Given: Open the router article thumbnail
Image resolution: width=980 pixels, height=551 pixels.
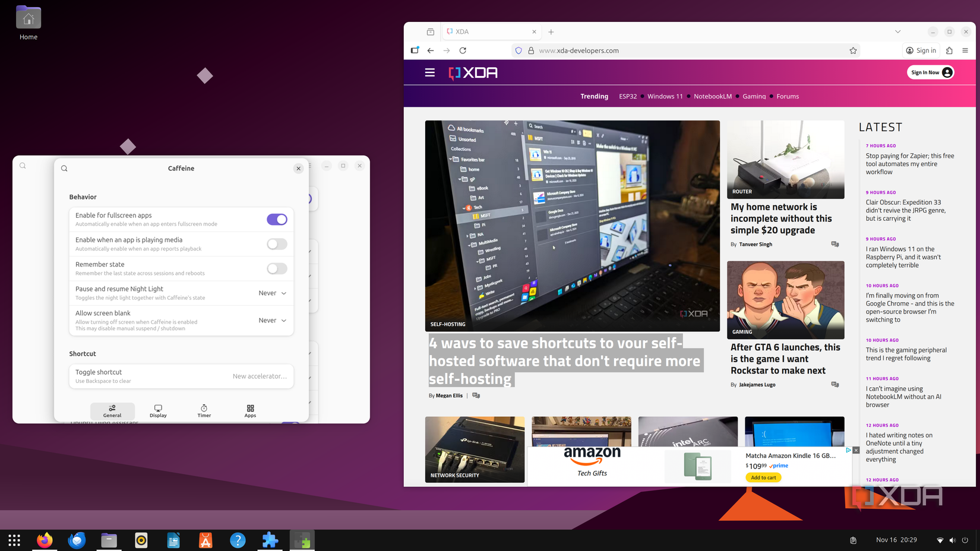Looking at the screenshot, I should pos(786,160).
